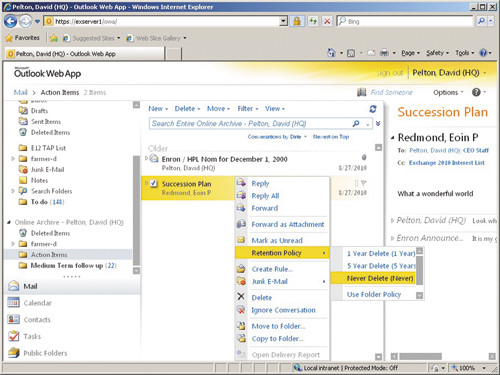Click the Mail breadcrumb link
Screen dimensions: 500x375
(21, 92)
